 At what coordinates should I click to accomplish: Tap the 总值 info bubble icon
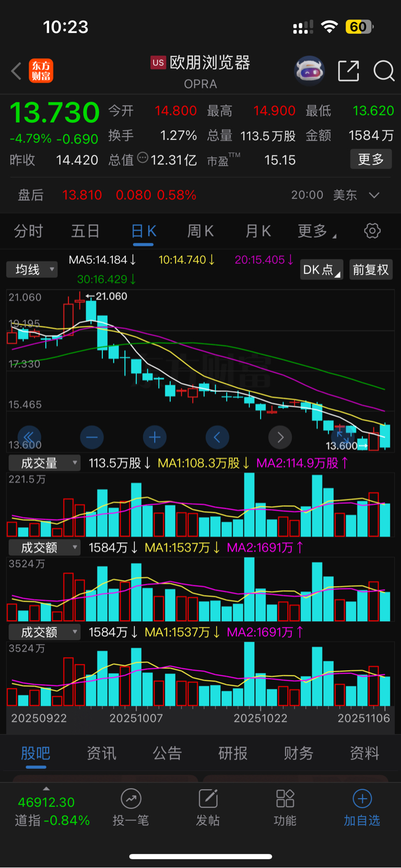pos(143,158)
